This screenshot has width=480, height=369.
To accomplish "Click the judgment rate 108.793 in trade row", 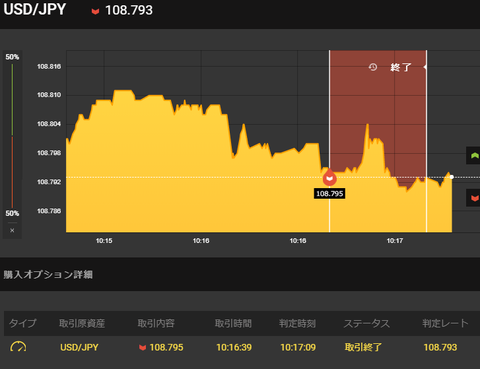I will point(440,347).
